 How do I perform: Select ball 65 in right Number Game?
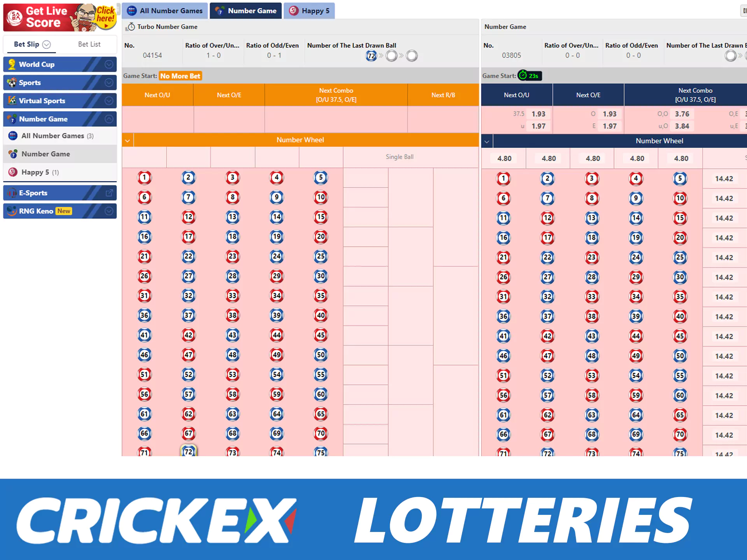coord(680,415)
